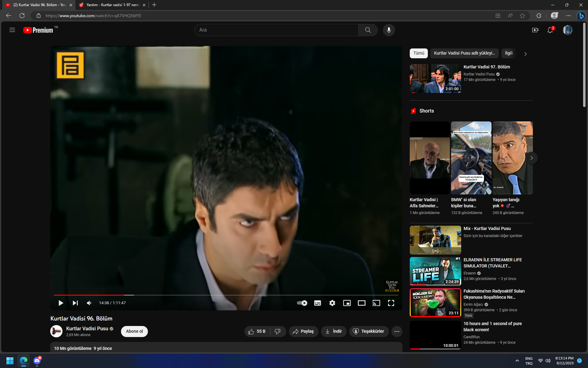Open the notifications bell
This screenshot has width=588, height=368.
550,30
